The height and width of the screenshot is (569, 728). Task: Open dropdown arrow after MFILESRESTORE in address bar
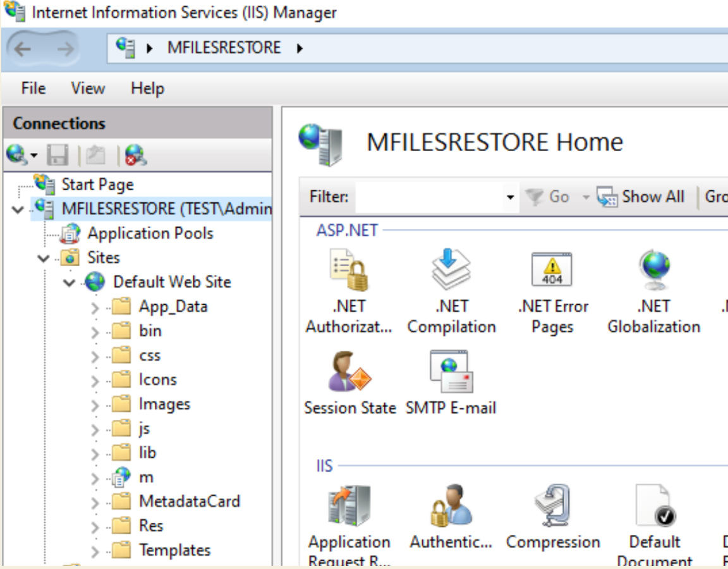pos(300,48)
